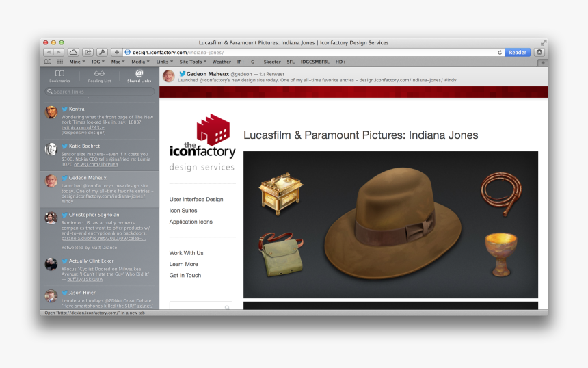Open Jason Hiner's zd.net link
This screenshot has height=368, width=588.
[x=145, y=306]
